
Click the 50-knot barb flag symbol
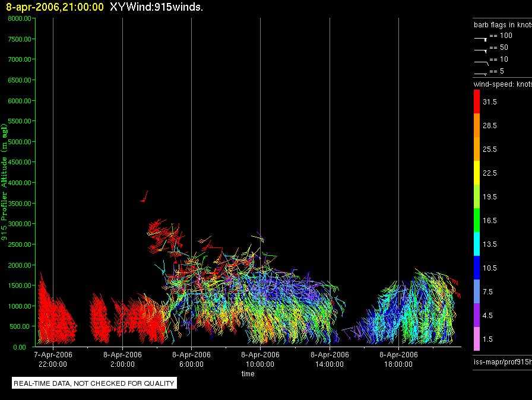click(480, 51)
